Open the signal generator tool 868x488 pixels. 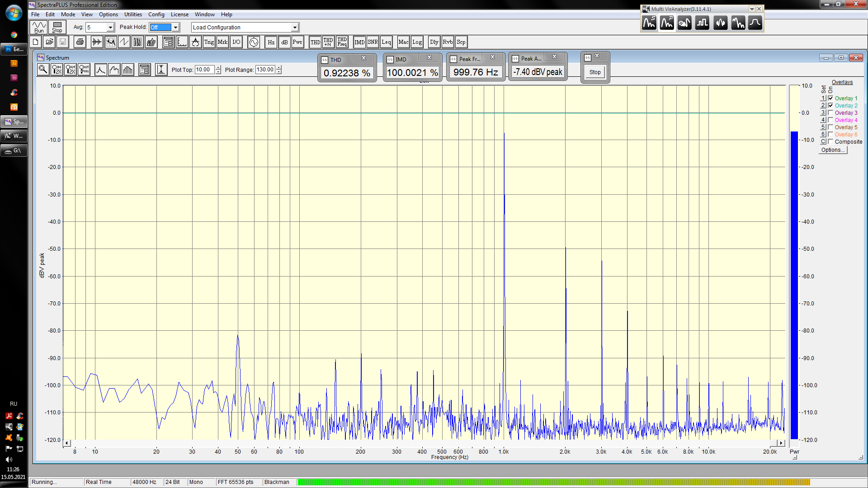tap(254, 42)
